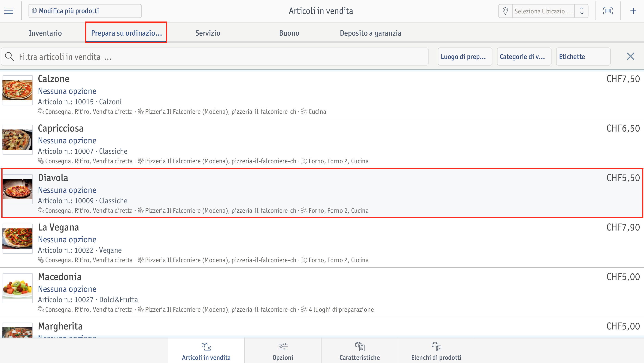Click La Vegana price CHF7,90
The height and width of the screenshot is (363, 644).
coord(623,228)
